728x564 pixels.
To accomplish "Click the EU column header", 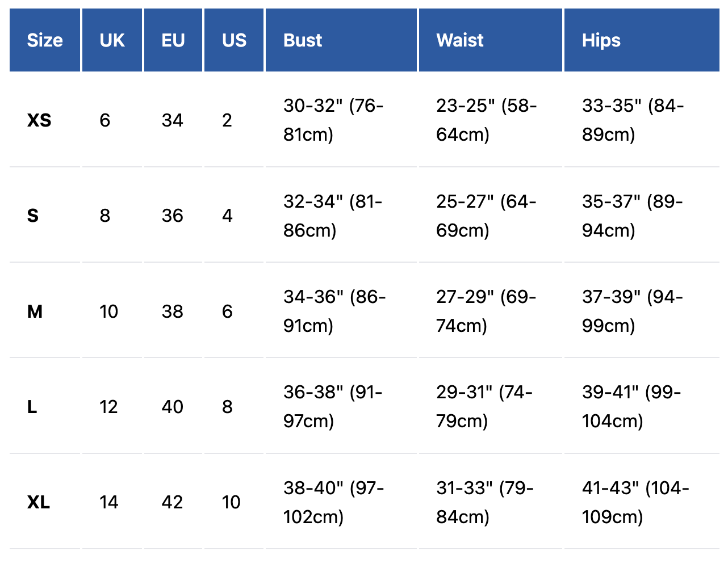I will [x=173, y=40].
